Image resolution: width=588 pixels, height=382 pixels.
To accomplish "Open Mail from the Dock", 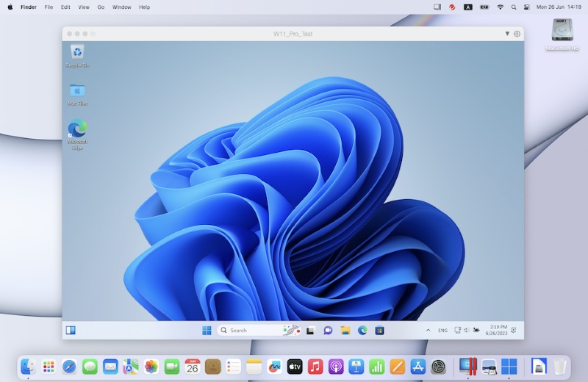I will click(110, 367).
